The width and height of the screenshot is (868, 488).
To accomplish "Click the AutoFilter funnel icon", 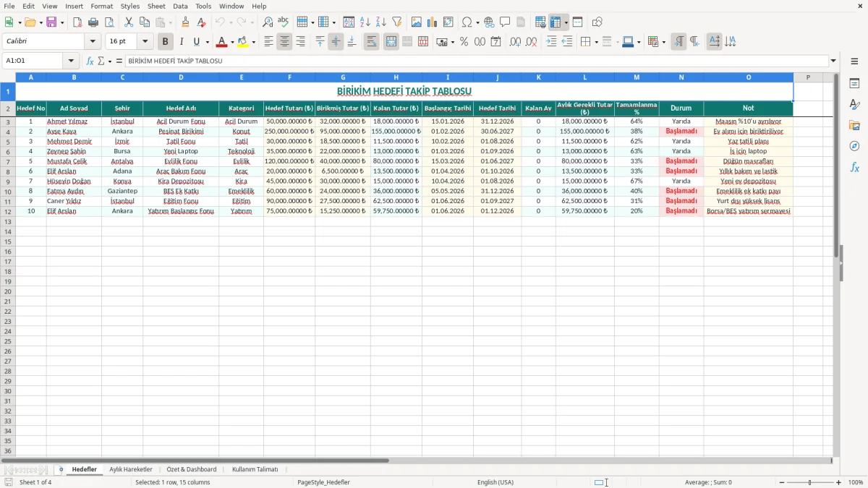I will coord(397,22).
